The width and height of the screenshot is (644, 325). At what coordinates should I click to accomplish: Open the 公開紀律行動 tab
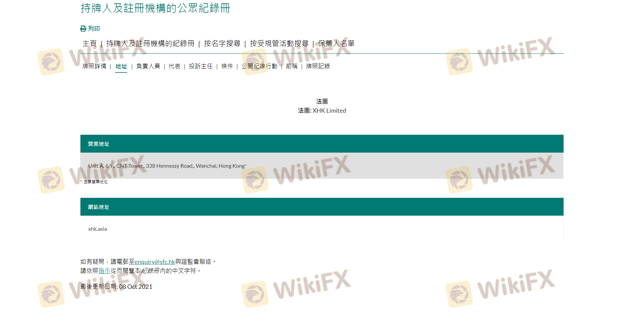[x=259, y=66]
